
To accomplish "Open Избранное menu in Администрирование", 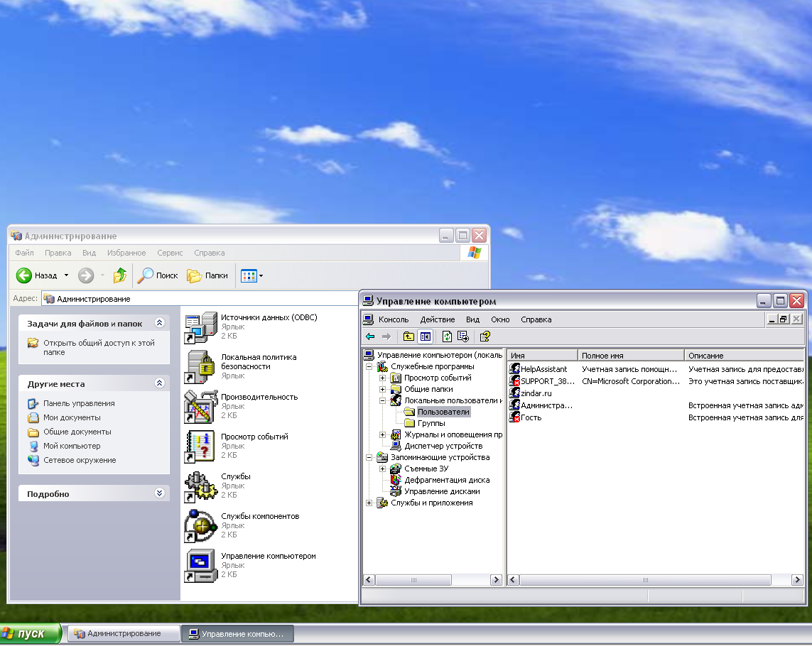I will (x=126, y=253).
